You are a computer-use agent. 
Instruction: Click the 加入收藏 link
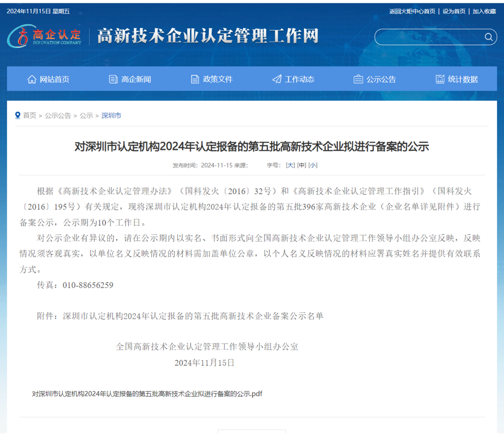coord(485,11)
